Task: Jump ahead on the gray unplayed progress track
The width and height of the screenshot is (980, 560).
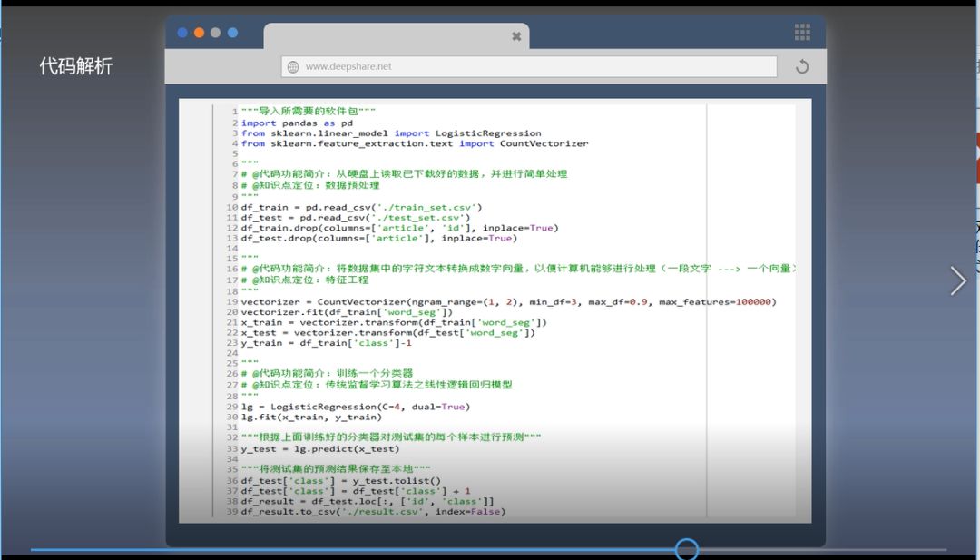Action: 817,549
